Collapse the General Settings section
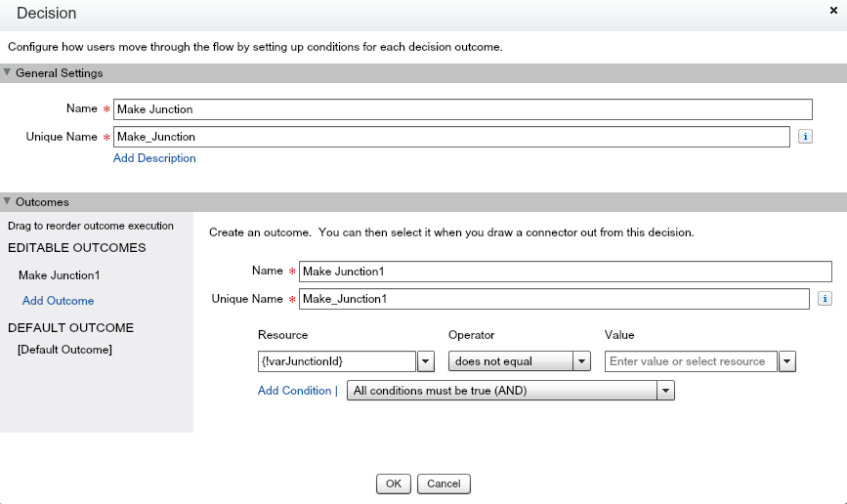 coord(8,72)
